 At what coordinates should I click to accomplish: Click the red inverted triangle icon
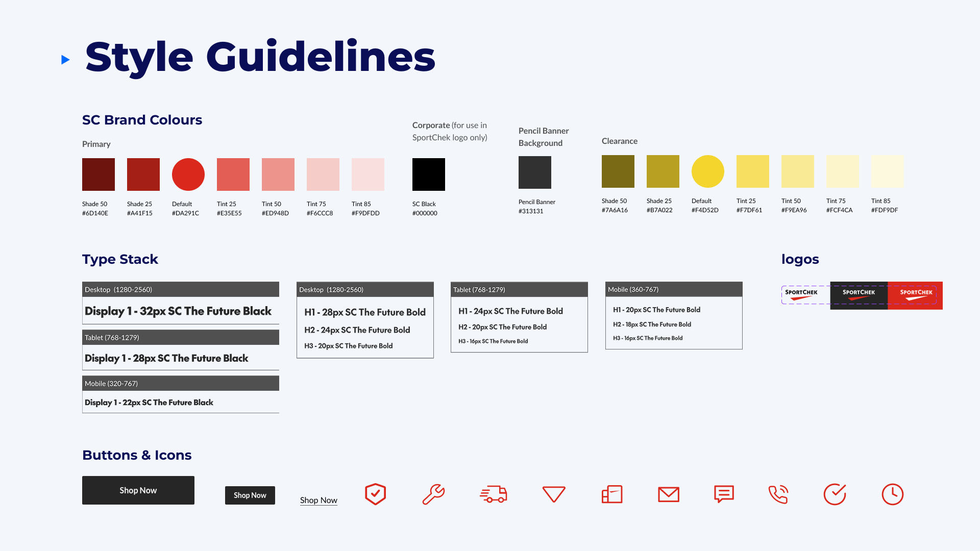point(554,494)
